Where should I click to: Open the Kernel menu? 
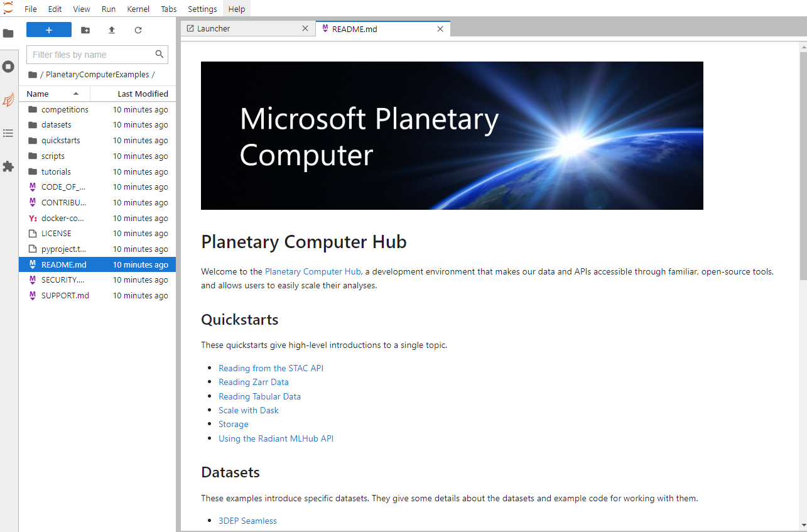138,9
